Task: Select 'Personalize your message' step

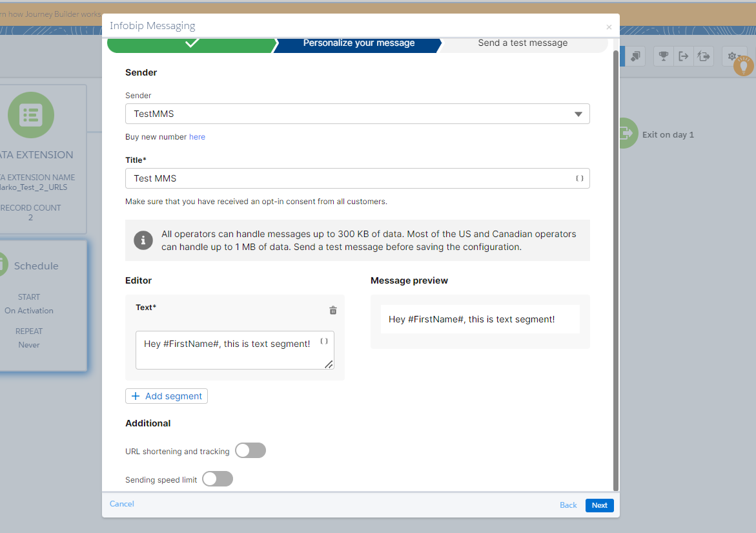Action: pyautogui.click(x=358, y=43)
